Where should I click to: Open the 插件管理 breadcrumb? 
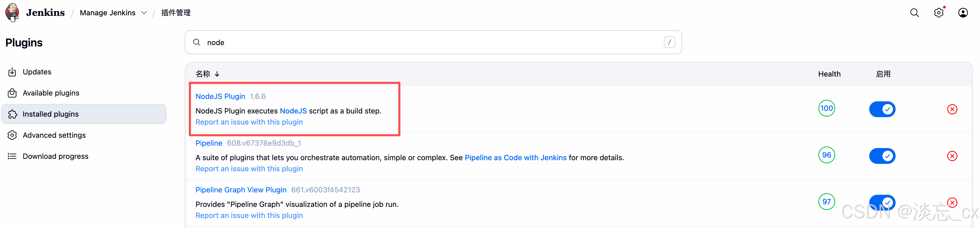click(x=176, y=13)
